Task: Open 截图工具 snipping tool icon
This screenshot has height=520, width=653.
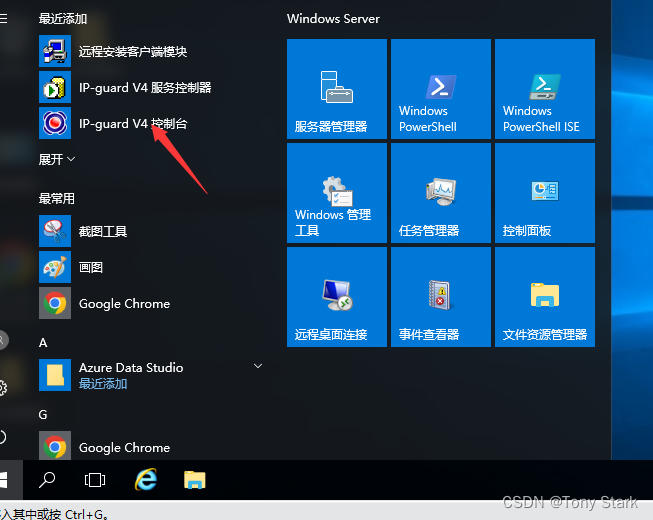Action: pyautogui.click(x=55, y=231)
